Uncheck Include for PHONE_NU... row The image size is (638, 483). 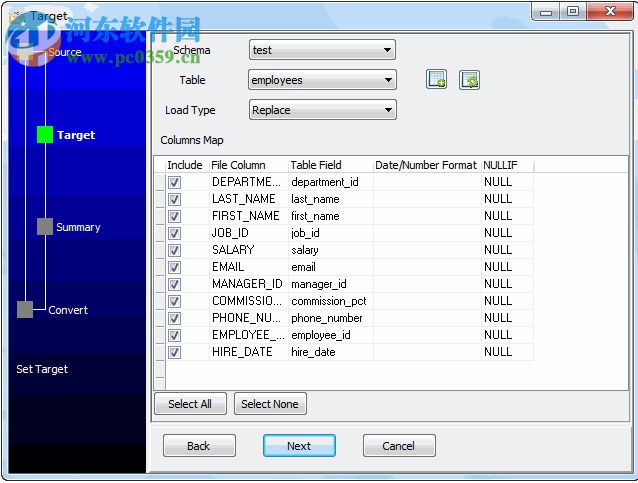175,318
